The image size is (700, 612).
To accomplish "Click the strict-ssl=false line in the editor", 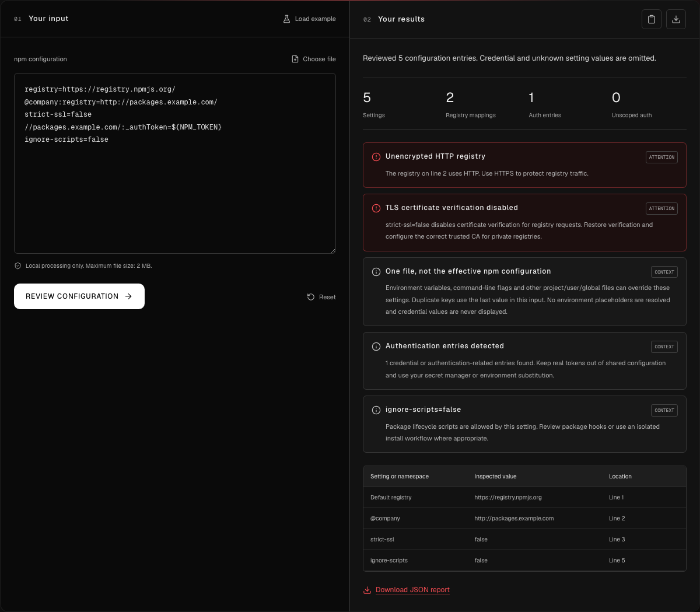I will 58,114.
